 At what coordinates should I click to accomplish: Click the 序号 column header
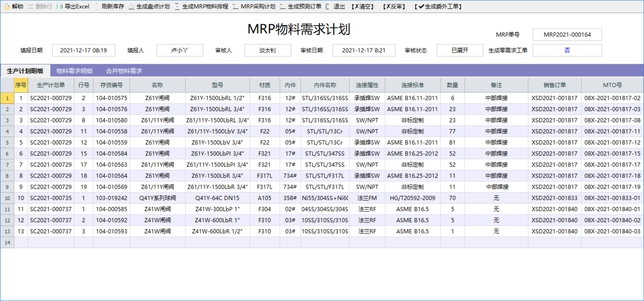pos(21,85)
